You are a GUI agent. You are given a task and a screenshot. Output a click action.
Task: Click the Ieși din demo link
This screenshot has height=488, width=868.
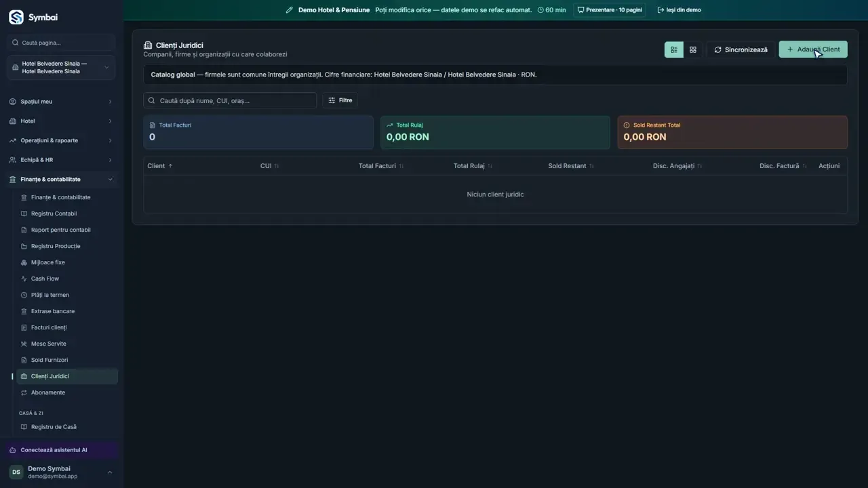[x=679, y=10]
